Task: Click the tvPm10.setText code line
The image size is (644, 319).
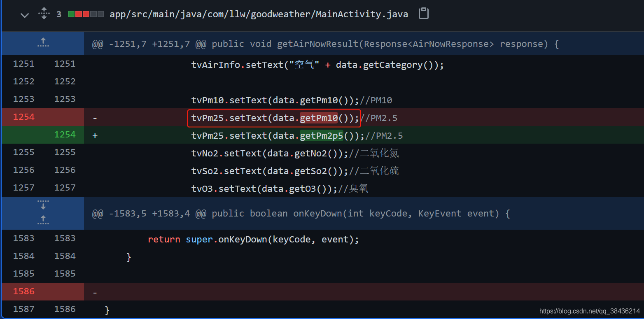Action: [x=292, y=100]
